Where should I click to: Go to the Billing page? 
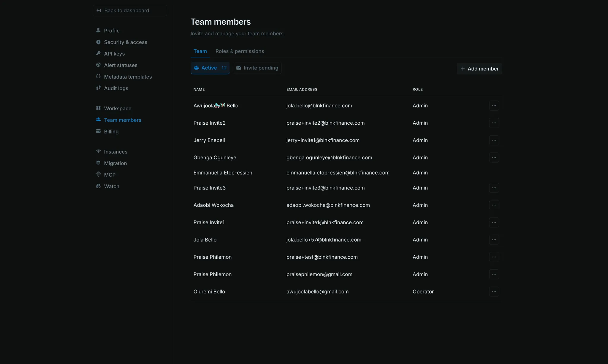(x=111, y=131)
